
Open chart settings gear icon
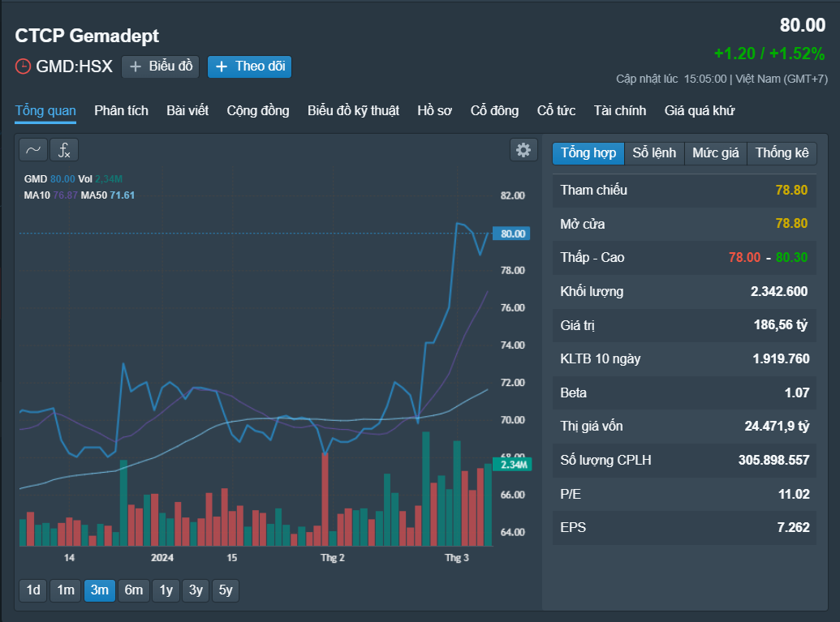click(x=523, y=150)
